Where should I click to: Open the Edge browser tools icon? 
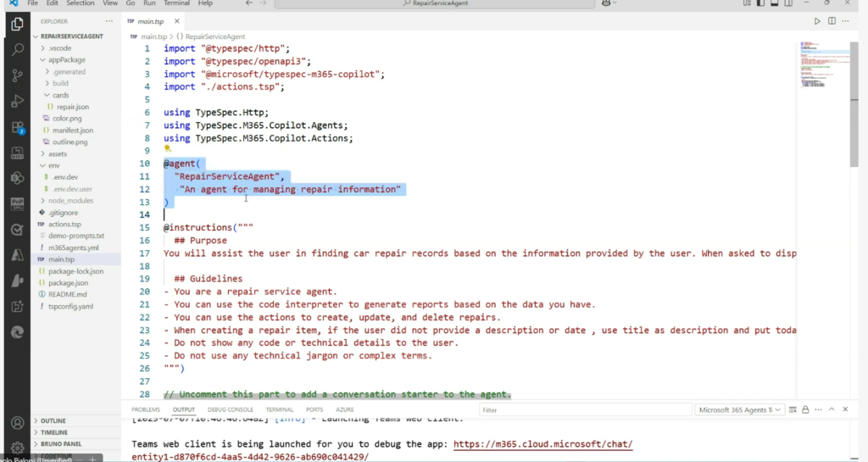click(17, 332)
